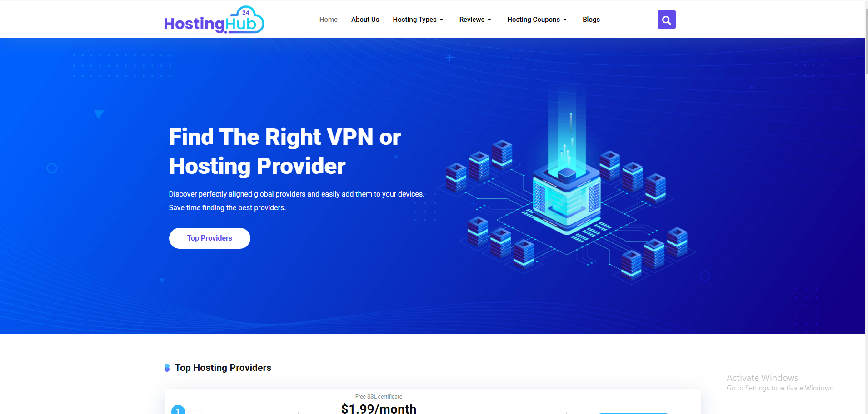Expand the Reviews dropdown menu
Screen dimensions: 868x414
pyautogui.click(x=475, y=20)
